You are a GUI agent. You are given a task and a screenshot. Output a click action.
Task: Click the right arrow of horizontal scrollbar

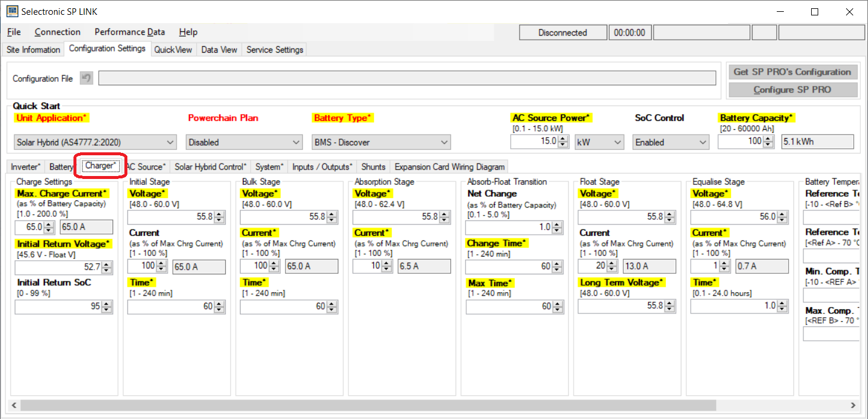click(x=853, y=405)
